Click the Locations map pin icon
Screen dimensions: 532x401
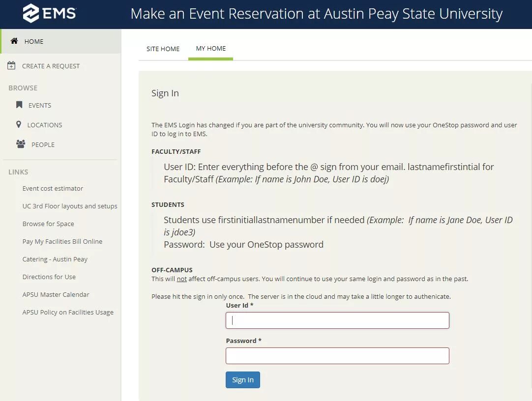point(19,124)
